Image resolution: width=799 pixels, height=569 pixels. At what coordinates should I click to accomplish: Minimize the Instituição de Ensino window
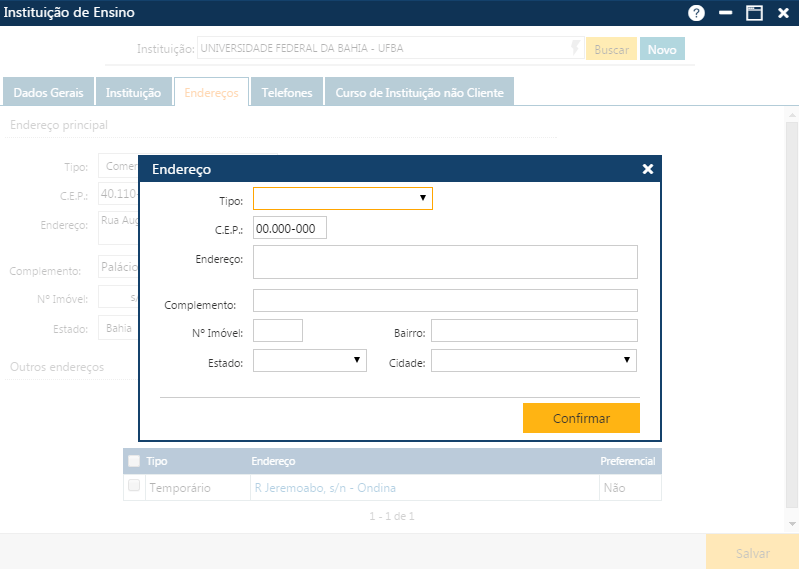coord(726,13)
